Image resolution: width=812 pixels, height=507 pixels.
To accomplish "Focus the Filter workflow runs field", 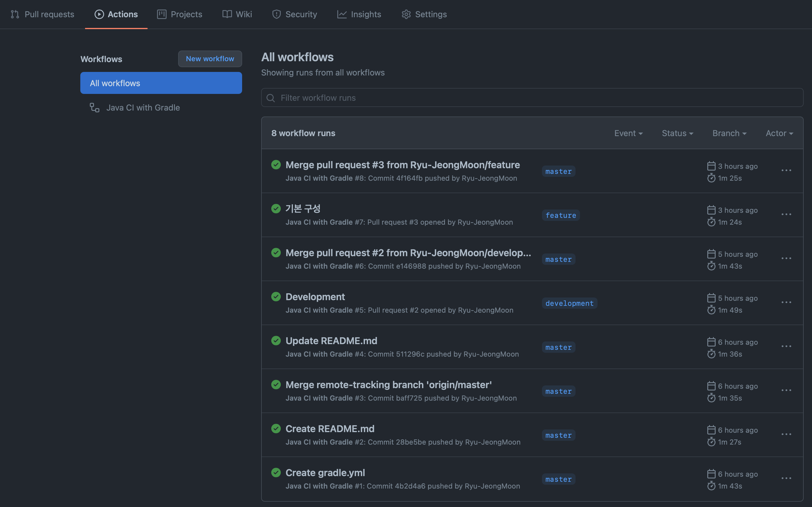I will coord(537,98).
